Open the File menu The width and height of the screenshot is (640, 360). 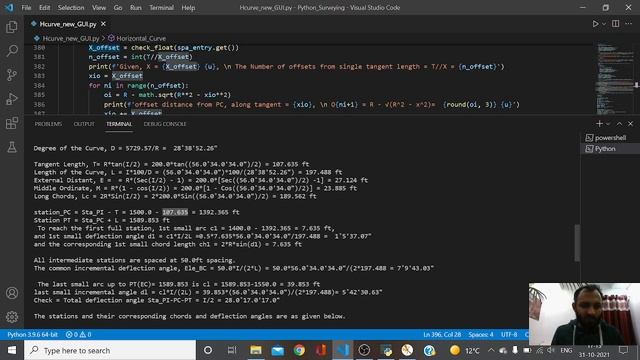26,8
